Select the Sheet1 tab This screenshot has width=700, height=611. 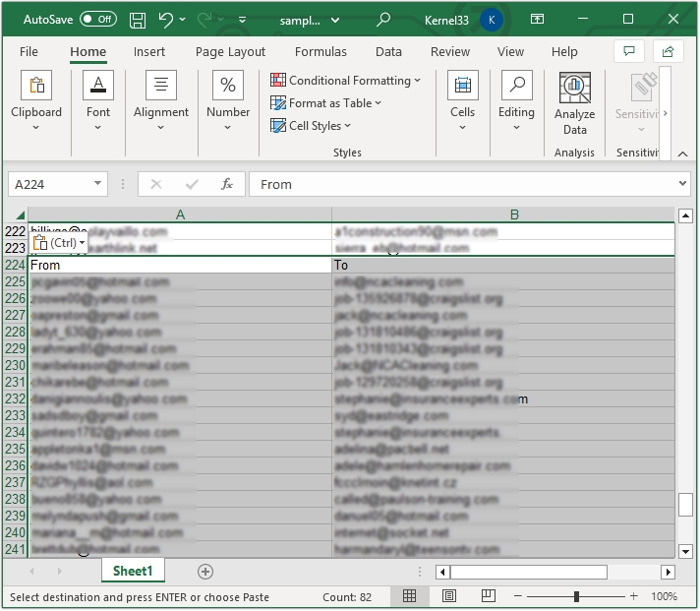(x=133, y=571)
